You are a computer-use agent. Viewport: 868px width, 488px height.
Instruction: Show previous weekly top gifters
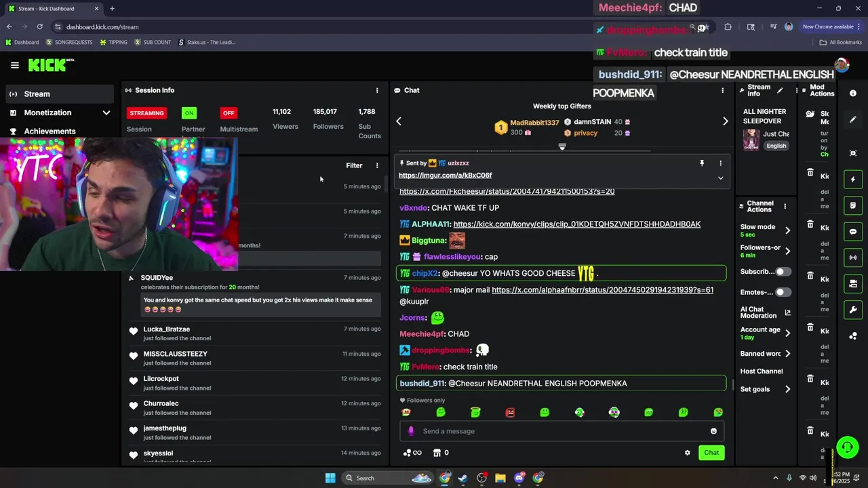pyautogui.click(x=399, y=121)
